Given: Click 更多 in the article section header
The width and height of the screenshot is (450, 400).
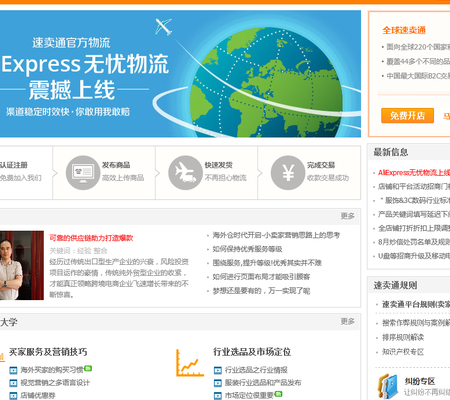Looking at the screenshot, I should point(347,216).
